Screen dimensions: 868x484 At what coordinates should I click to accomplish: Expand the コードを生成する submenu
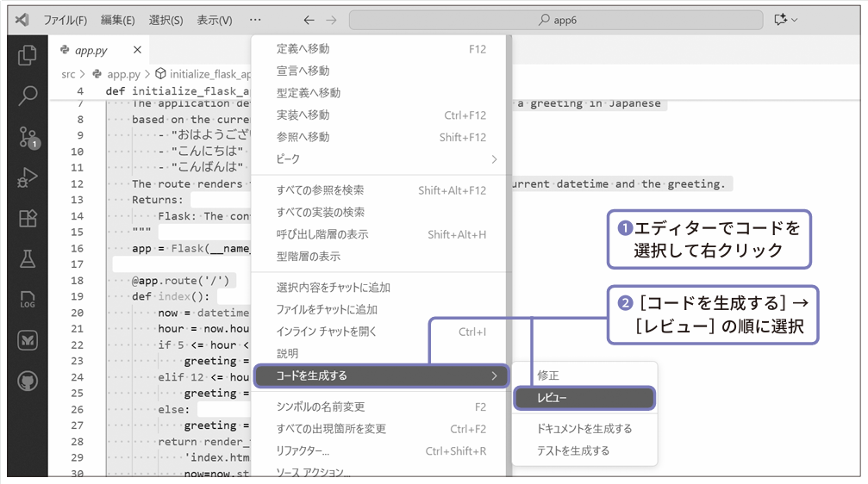point(381,376)
